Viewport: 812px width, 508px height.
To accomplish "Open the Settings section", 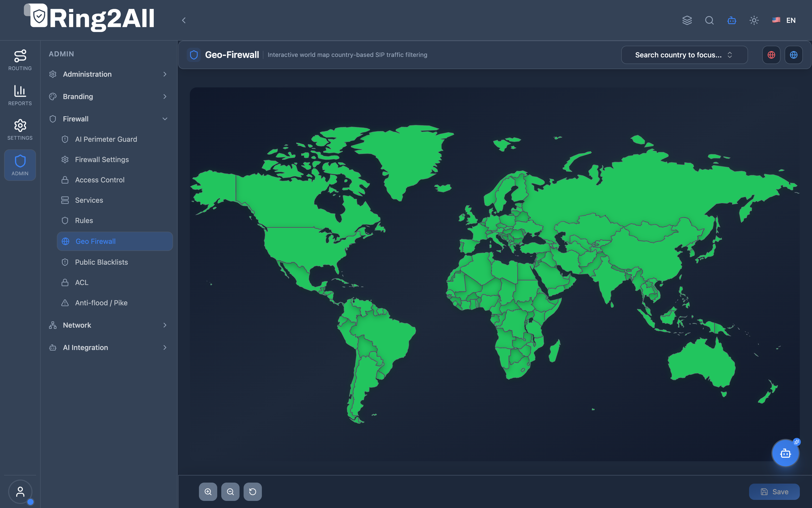I will 20,130.
